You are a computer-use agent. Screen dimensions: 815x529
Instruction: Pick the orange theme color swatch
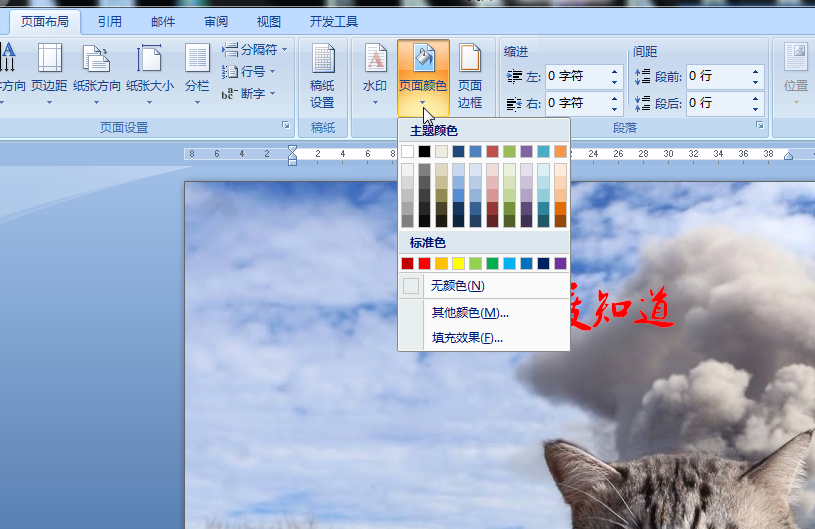(x=560, y=151)
